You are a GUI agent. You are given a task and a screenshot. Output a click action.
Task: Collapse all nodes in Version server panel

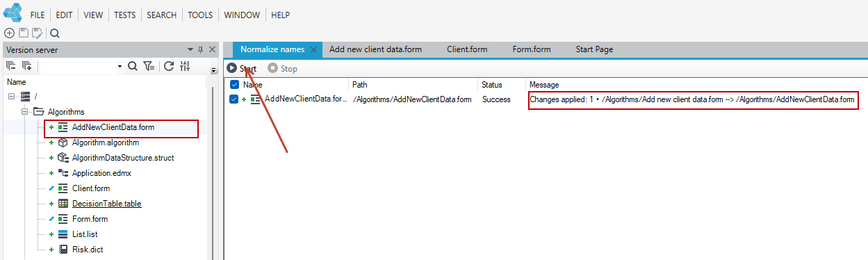[x=11, y=66]
